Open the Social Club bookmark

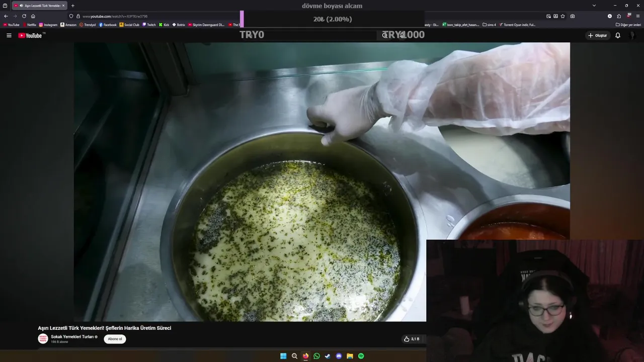click(129, 25)
